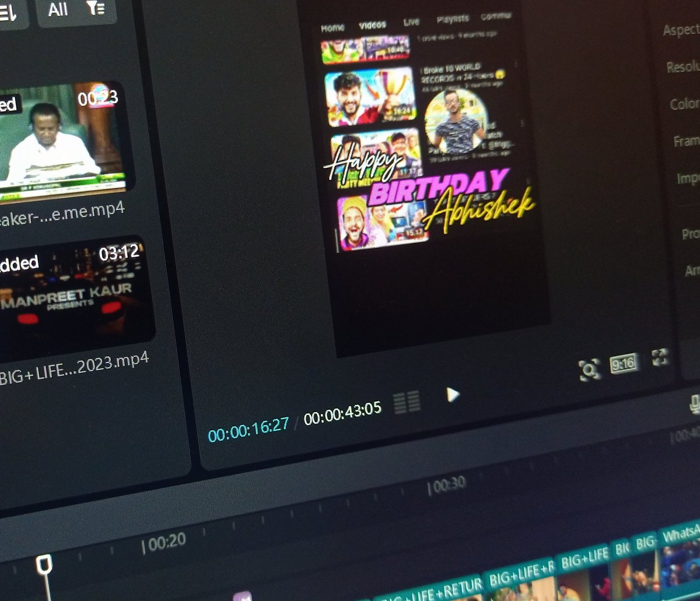Viewport: 700px width, 601px height.
Task: Click the 00:20 mark on timeline ruler
Action: click(x=164, y=542)
